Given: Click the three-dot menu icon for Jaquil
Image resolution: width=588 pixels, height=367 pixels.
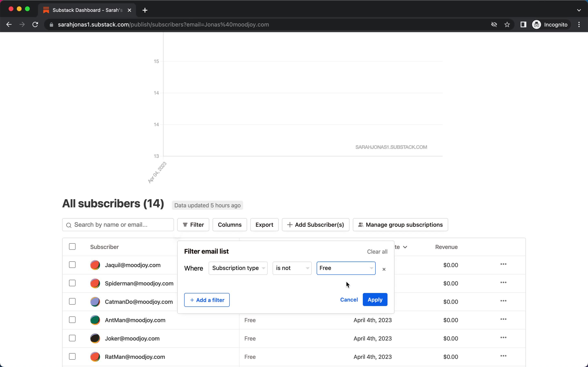Looking at the screenshot, I should pos(503,265).
